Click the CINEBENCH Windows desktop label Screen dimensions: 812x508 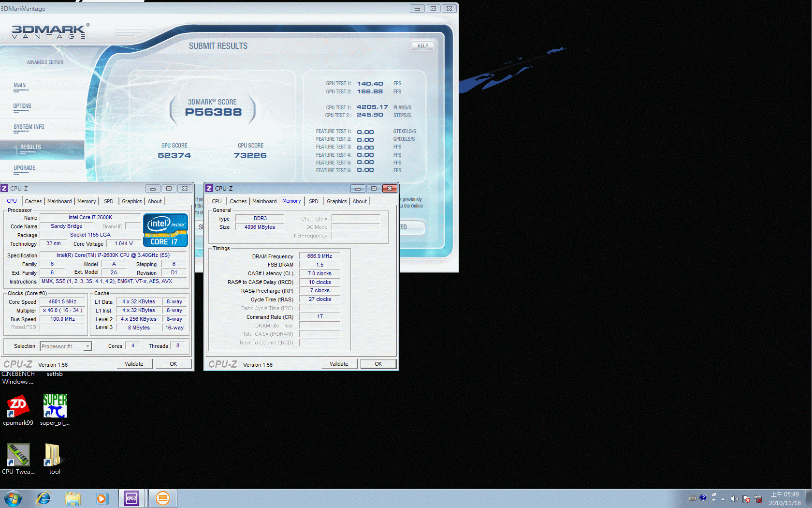18,378
